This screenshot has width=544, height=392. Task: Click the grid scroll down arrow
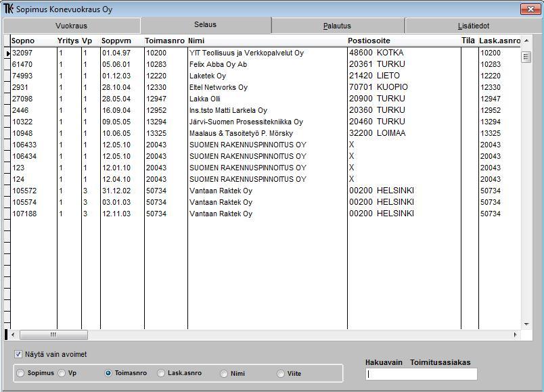[x=526, y=324]
